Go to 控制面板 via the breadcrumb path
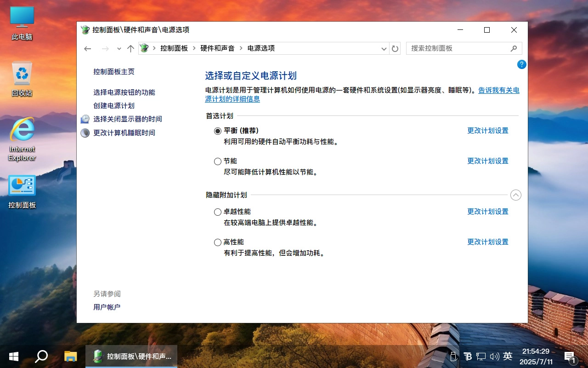The image size is (588, 368). pos(175,48)
